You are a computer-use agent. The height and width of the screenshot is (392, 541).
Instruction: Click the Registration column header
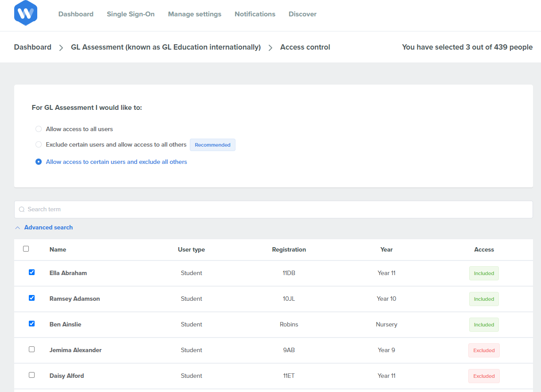click(289, 250)
